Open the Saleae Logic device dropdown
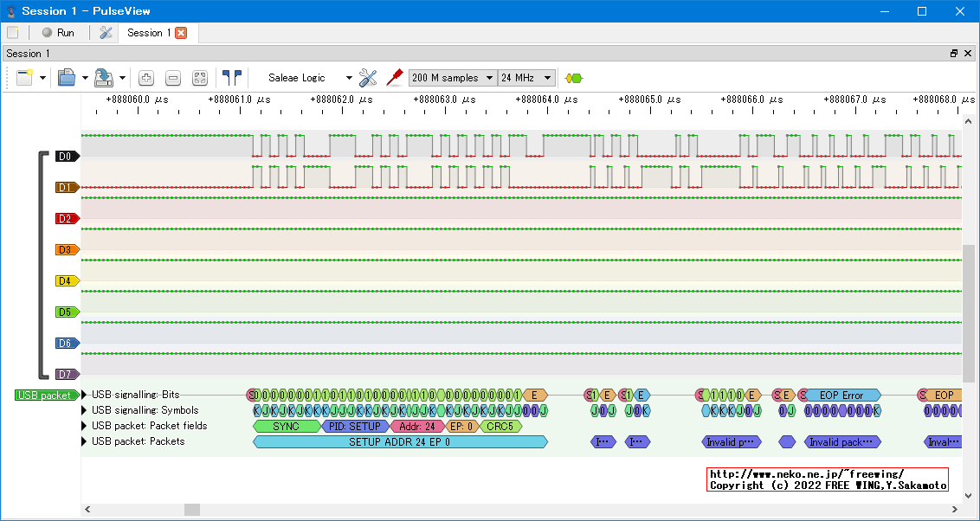Screen dimensions: 980x521 pos(309,78)
